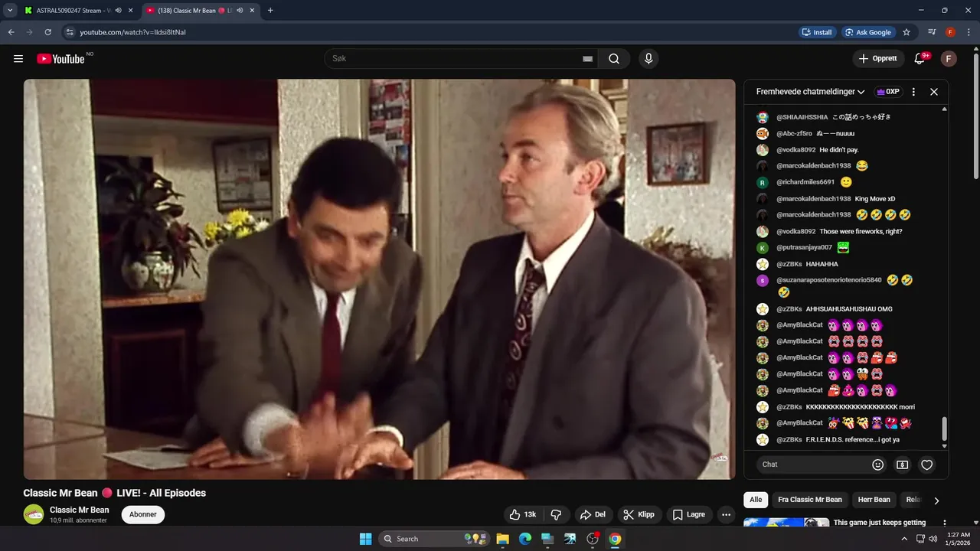Open the tab search dropdown
980x551 pixels.
(10, 11)
